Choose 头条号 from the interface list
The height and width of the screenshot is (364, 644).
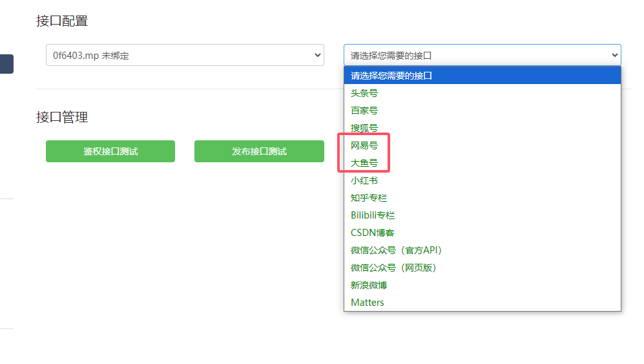(364, 93)
